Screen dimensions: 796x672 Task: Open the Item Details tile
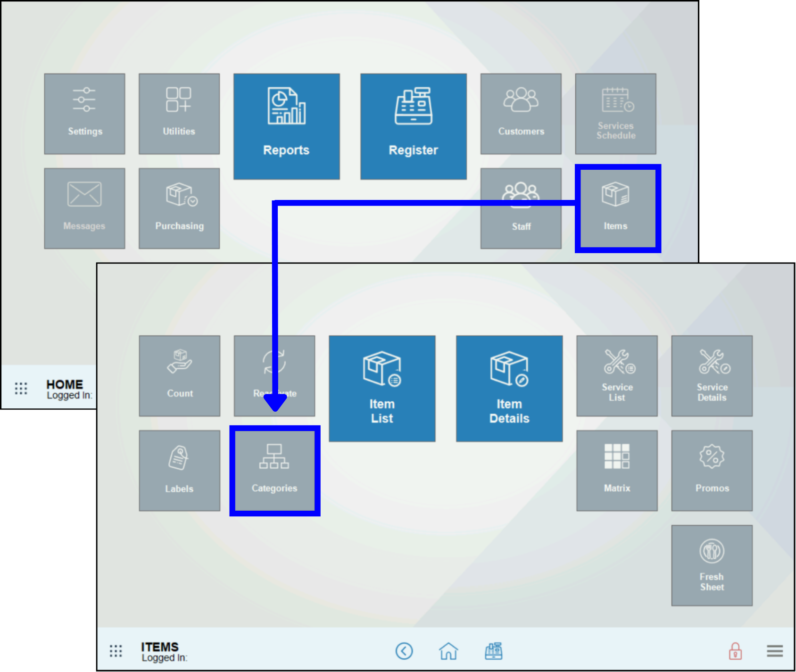coord(509,389)
